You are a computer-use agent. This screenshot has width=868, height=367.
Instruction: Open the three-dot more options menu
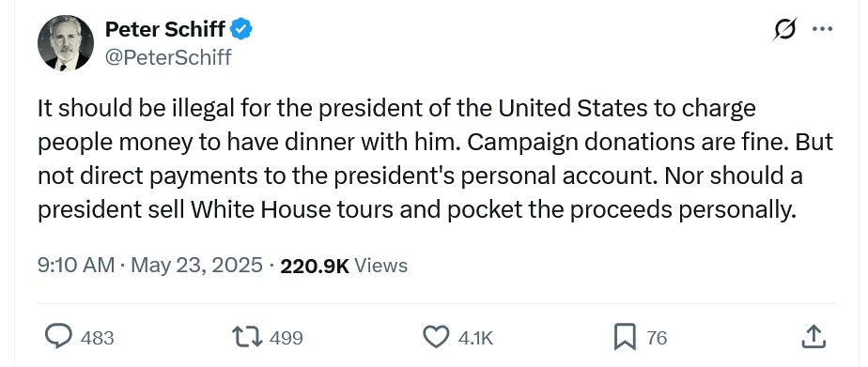point(823,29)
